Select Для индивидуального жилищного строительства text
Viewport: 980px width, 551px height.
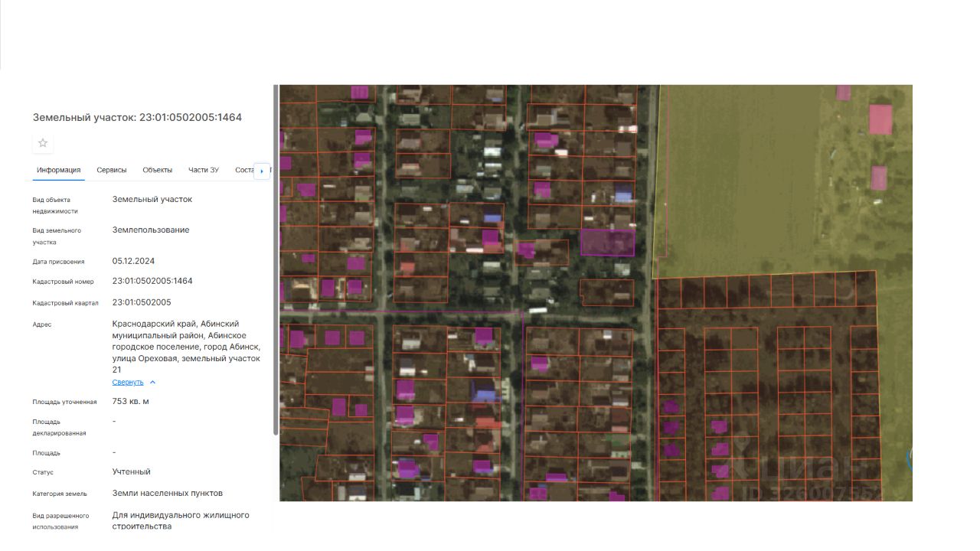181,520
